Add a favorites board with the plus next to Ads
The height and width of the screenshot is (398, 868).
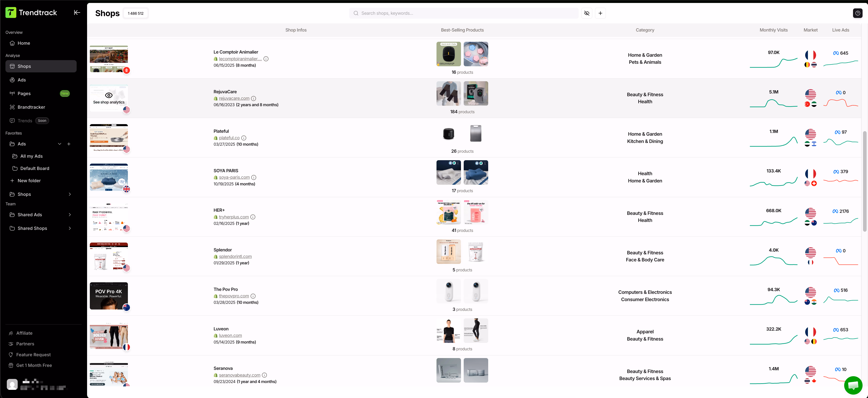(x=69, y=144)
